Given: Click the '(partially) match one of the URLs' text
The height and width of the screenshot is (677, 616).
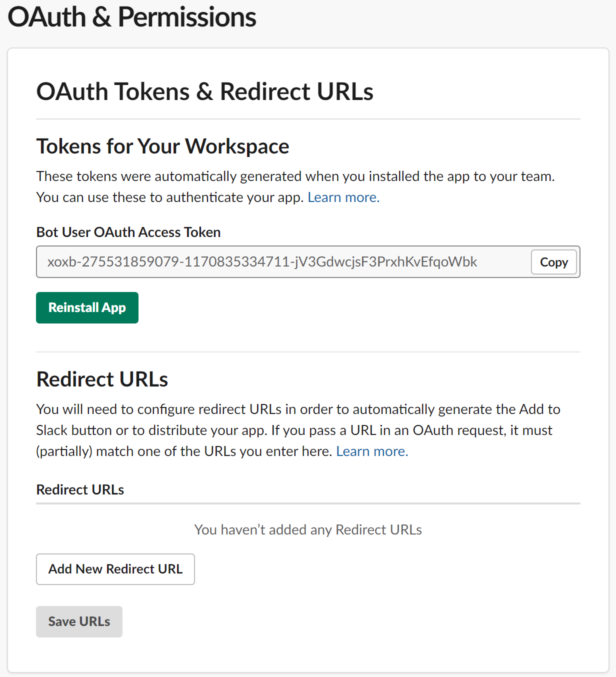Looking at the screenshot, I should tap(184, 451).
